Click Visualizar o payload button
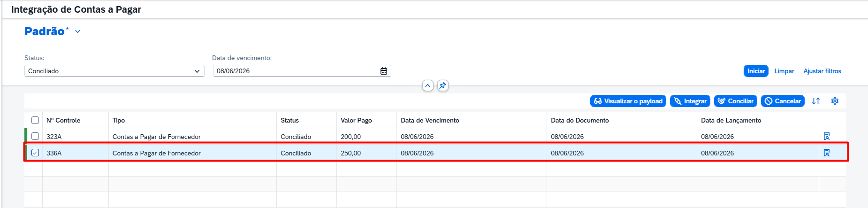Screen dimensions: 868x208 (628, 101)
